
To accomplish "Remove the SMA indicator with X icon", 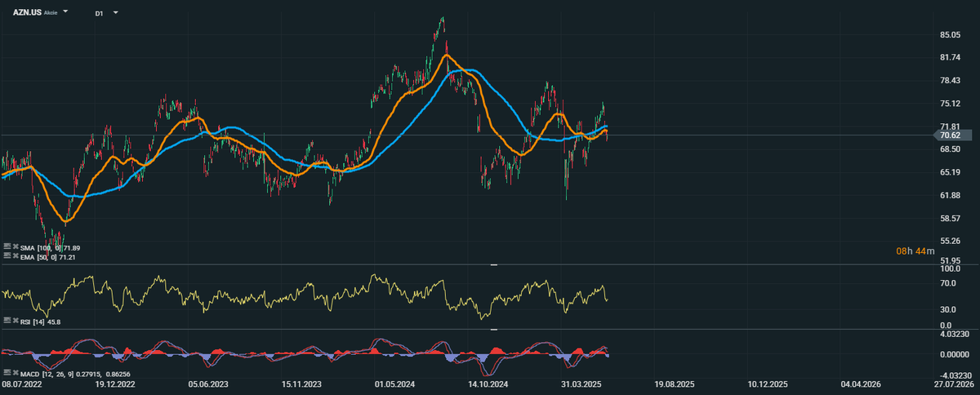I will point(15,246).
